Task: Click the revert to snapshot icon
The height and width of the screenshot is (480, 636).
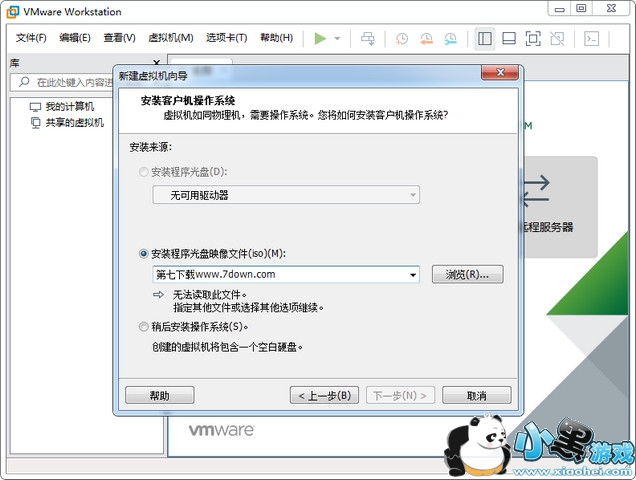Action: [x=426, y=39]
